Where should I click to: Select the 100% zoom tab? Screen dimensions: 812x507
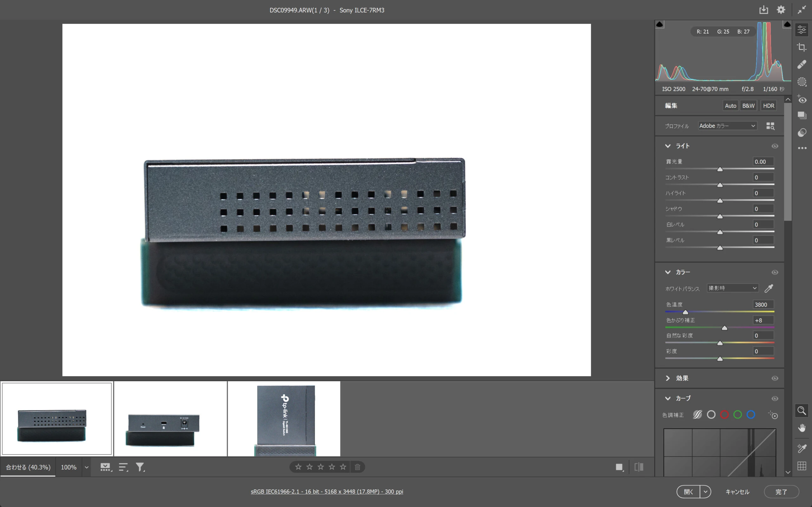pyautogui.click(x=69, y=467)
